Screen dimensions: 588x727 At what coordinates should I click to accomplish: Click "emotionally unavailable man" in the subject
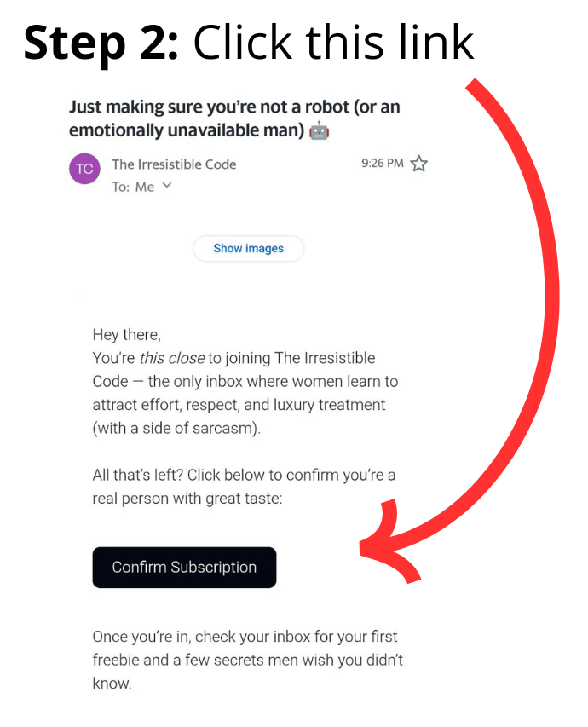(x=183, y=131)
